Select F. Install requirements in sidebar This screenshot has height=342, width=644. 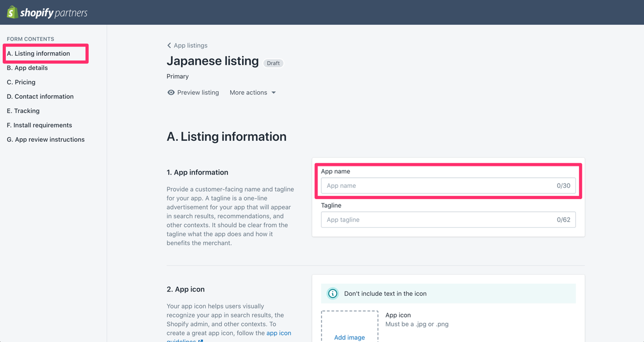pos(39,125)
